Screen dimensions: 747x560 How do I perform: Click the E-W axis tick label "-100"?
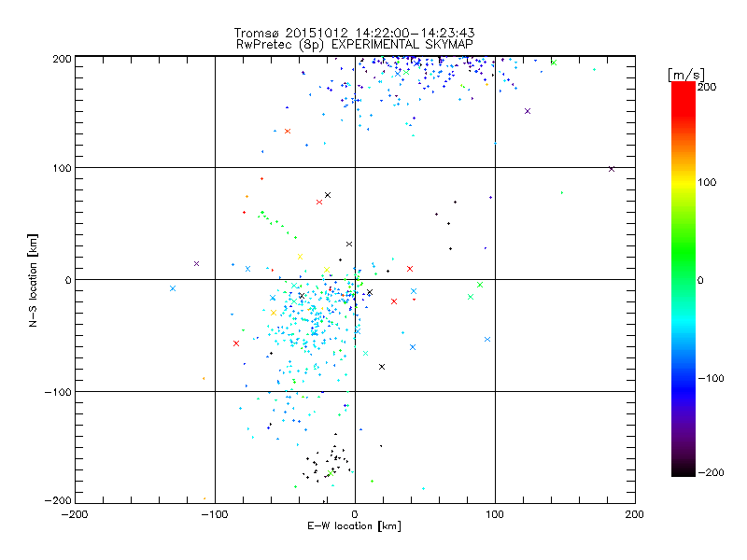[x=215, y=514]
